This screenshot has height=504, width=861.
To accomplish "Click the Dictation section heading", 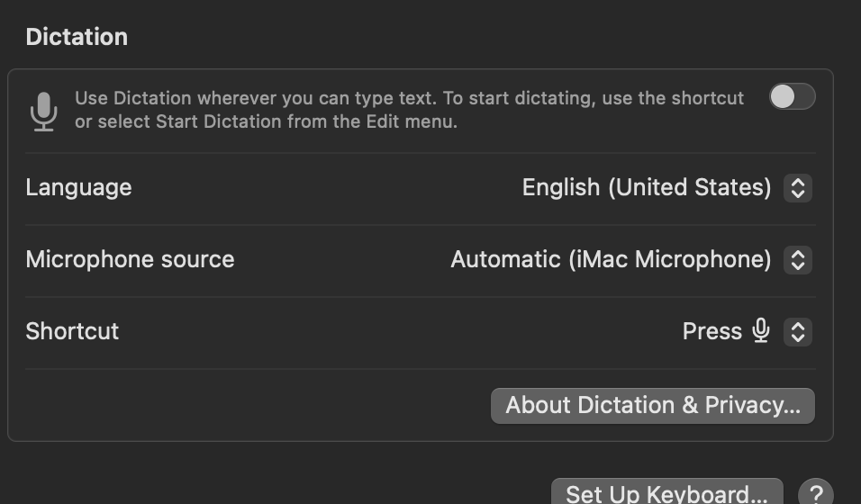I will (x=77, y=37).
